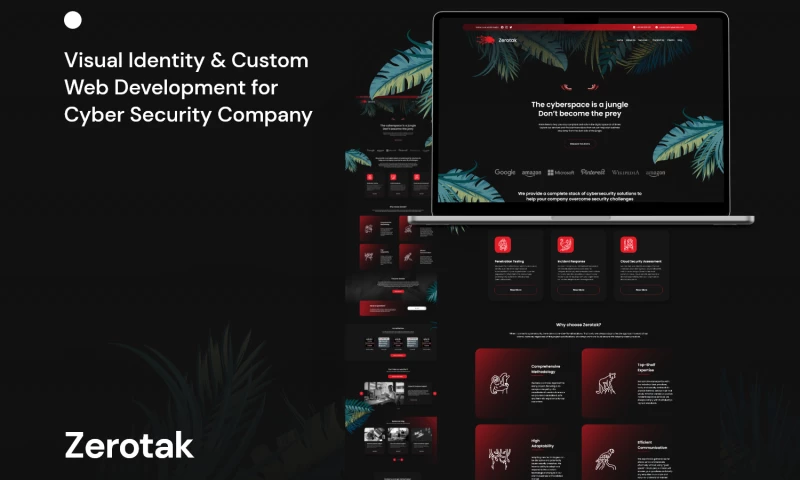Click 'The cyberspace is a jungle' headline

coord(580,105)
